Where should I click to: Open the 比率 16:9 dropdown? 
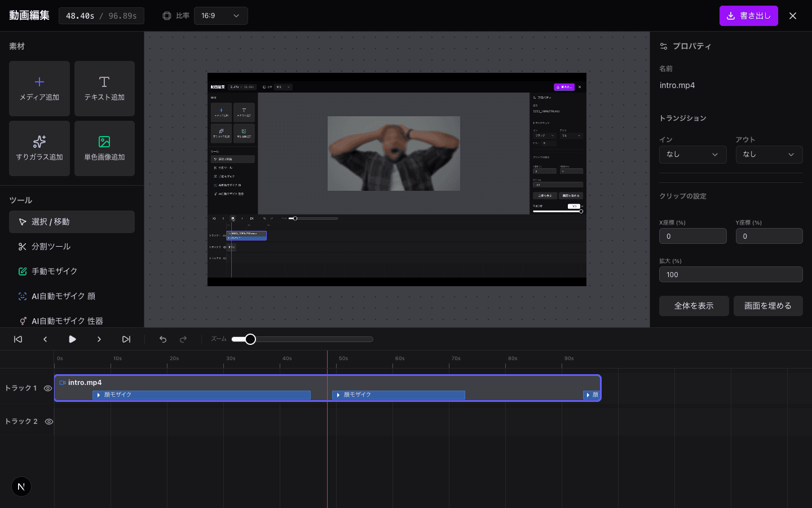point(220,16)
